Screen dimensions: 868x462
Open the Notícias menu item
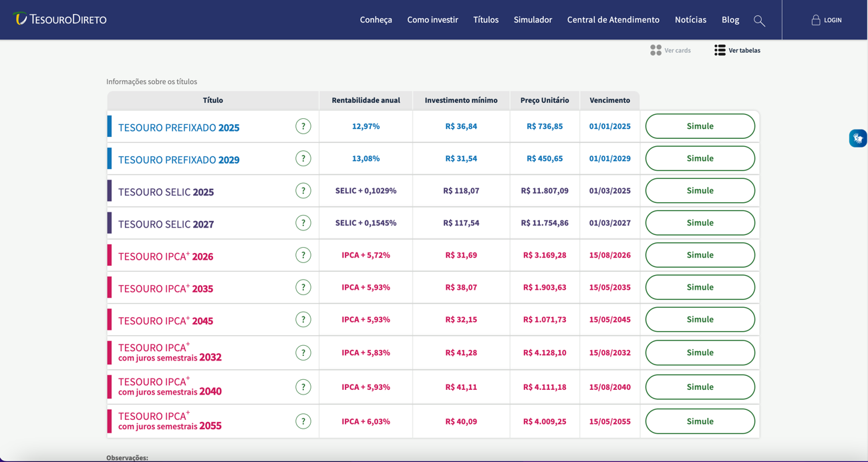click(690, 20)
